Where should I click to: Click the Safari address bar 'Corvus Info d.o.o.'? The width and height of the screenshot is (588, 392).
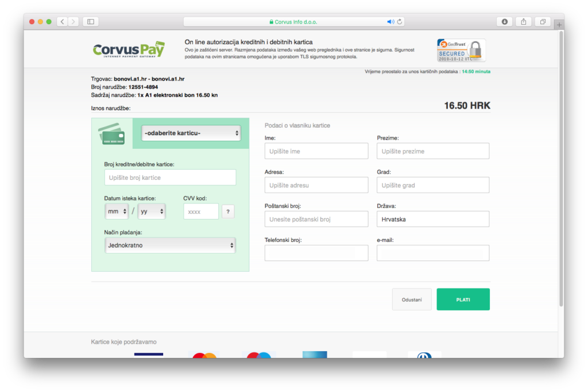293,22
